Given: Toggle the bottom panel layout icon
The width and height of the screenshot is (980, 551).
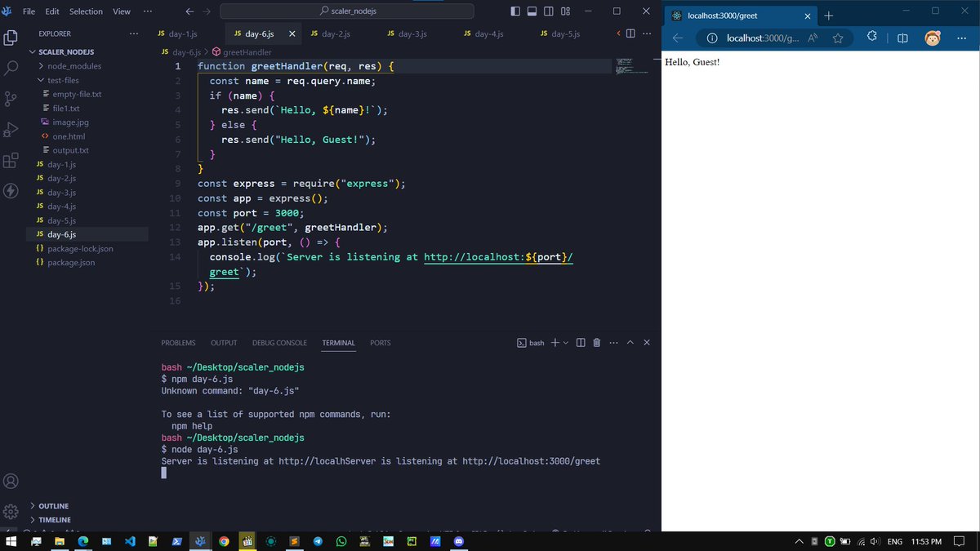Looking at the screenshot, I should pos(532,11).
